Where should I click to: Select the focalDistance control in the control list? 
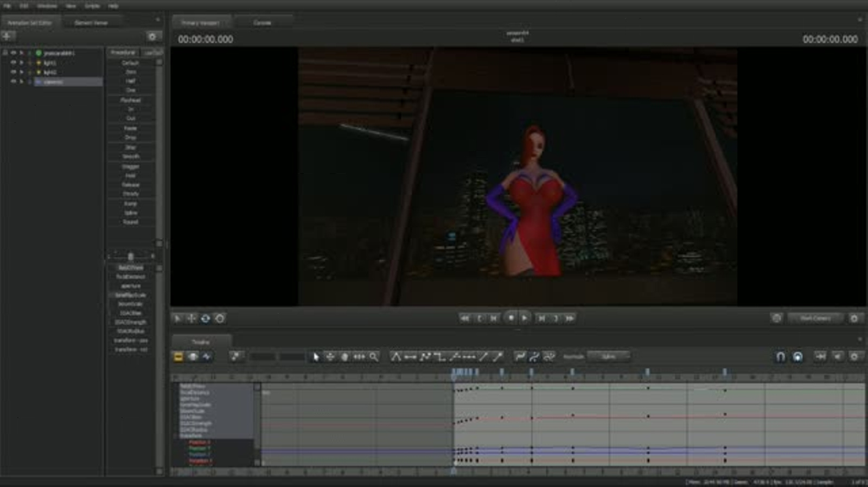(130, 277)
